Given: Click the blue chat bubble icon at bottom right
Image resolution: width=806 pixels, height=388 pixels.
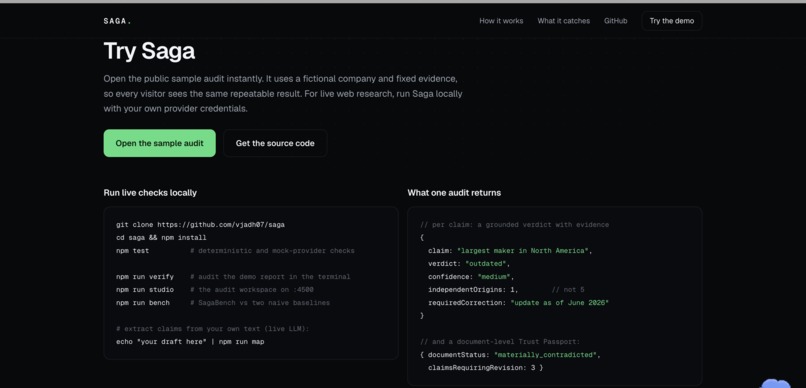Looking at the screenshot, I should tap(775, 383).
